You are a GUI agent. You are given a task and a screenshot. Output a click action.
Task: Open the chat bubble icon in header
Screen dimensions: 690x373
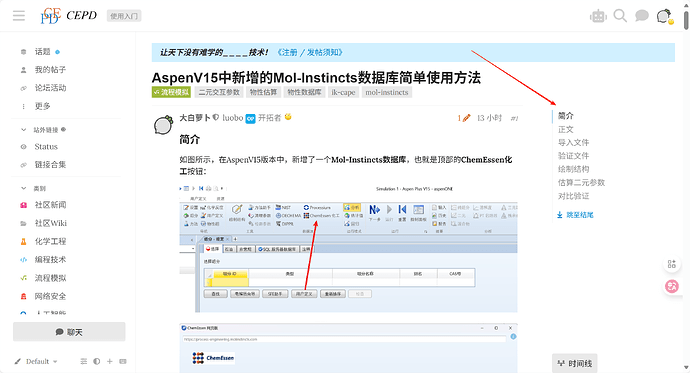[x=642, y=16]
